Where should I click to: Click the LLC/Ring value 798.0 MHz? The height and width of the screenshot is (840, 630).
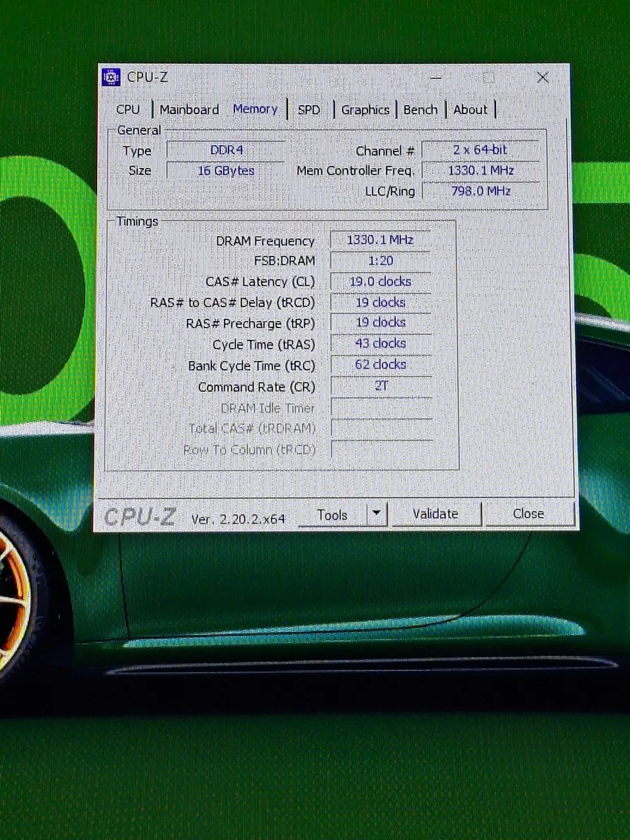(x=480, y=191)
